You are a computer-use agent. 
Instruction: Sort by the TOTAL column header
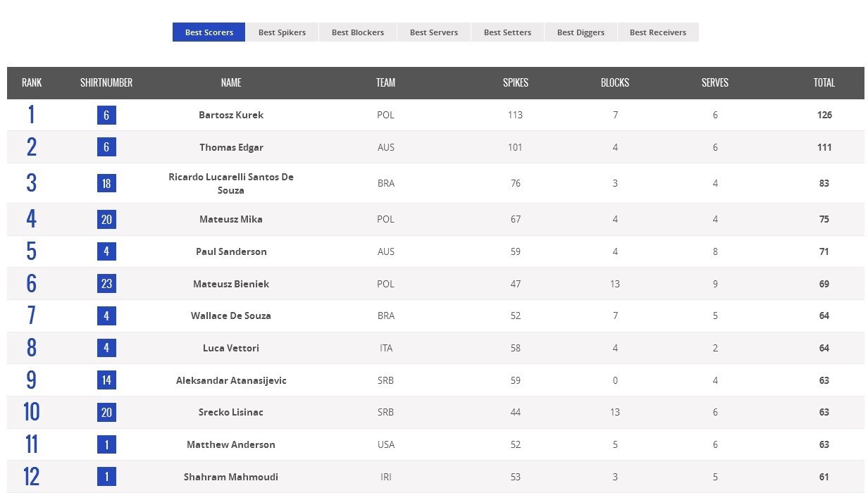(824, 82)
